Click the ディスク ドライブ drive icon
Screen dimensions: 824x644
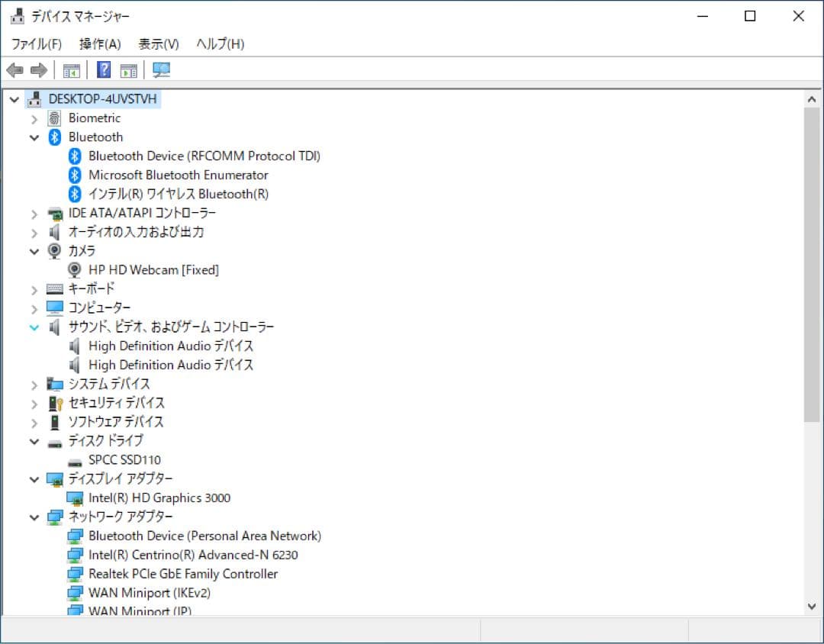pyautogui.click(x=55, y=443)
